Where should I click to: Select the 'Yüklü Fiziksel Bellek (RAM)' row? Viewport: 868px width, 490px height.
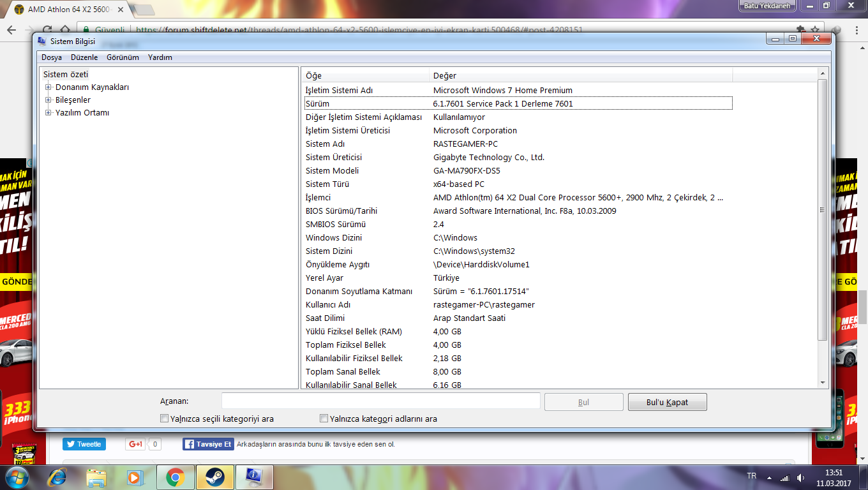click(518, 332)
